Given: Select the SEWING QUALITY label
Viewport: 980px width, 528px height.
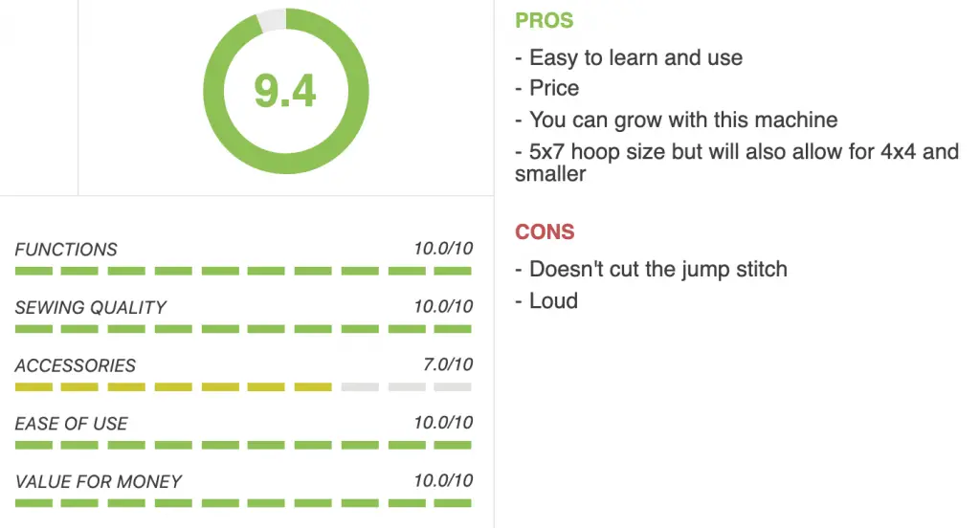Looking at the screenshot, I should [x=91, y=307].
